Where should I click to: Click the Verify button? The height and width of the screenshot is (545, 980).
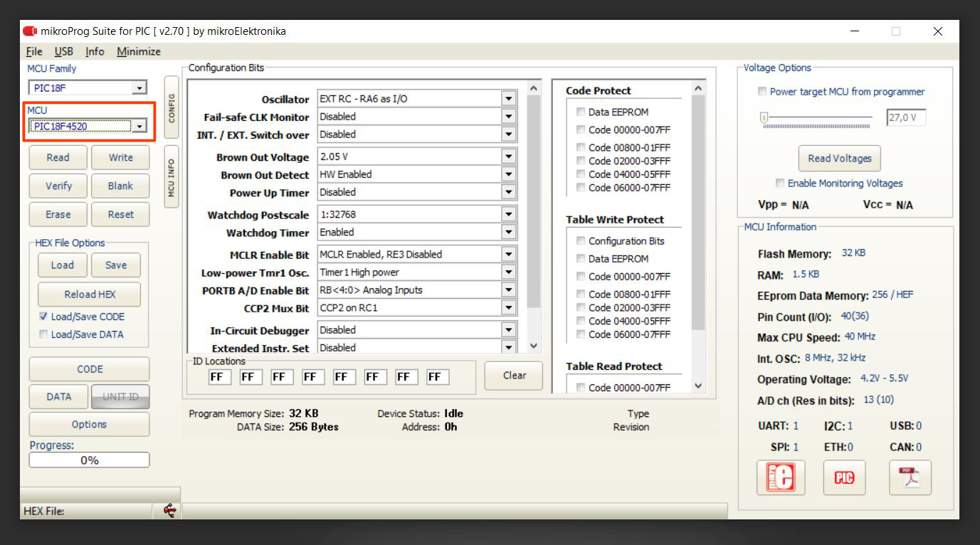click(58, 186)
